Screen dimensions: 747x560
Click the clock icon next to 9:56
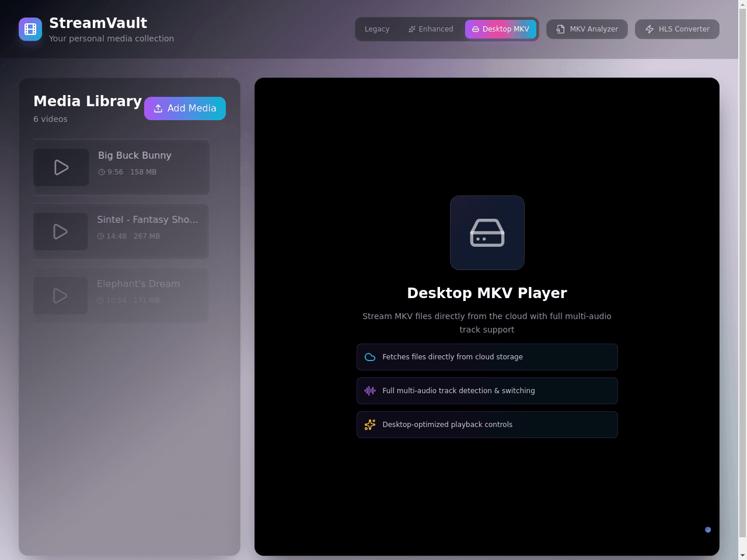[102, 172]
